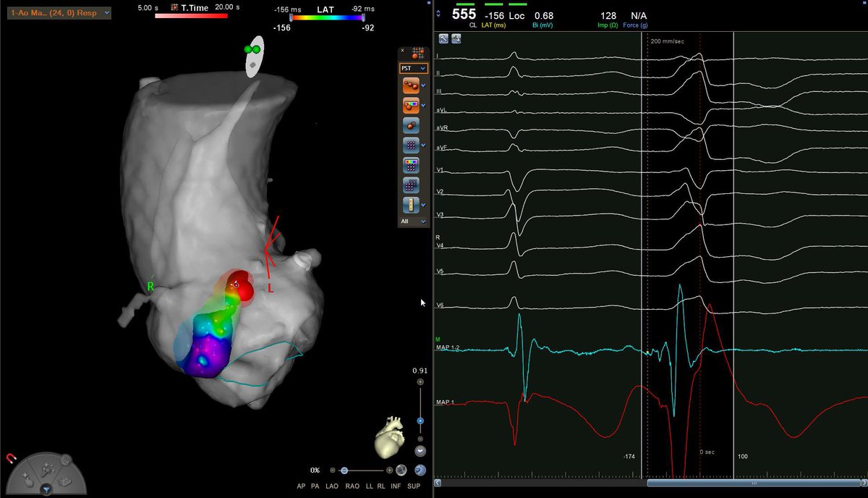Click the 555 cycle length value
Image resolution: width=868 pixels, height=498 pixels.
pos(464,14)
